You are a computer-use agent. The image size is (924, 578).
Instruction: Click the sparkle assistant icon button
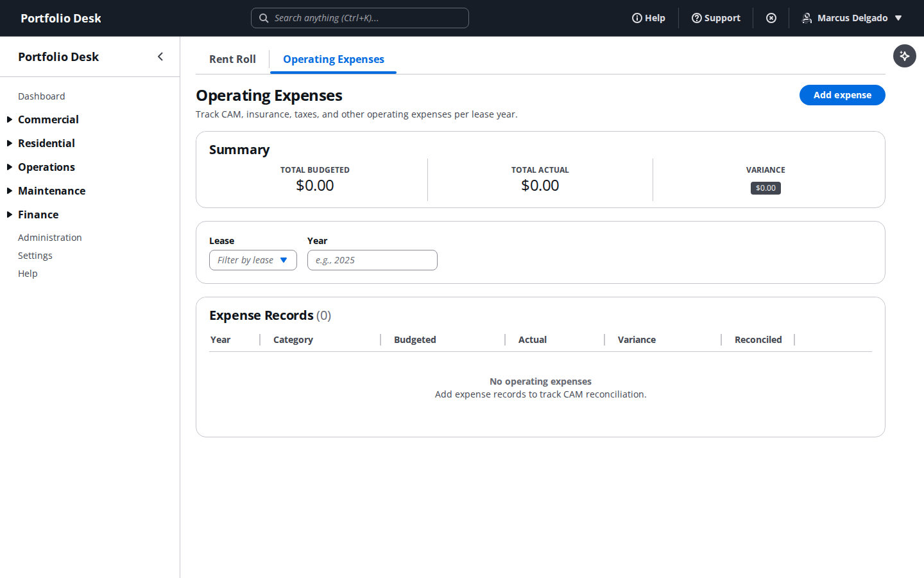(x=905, y=56)
